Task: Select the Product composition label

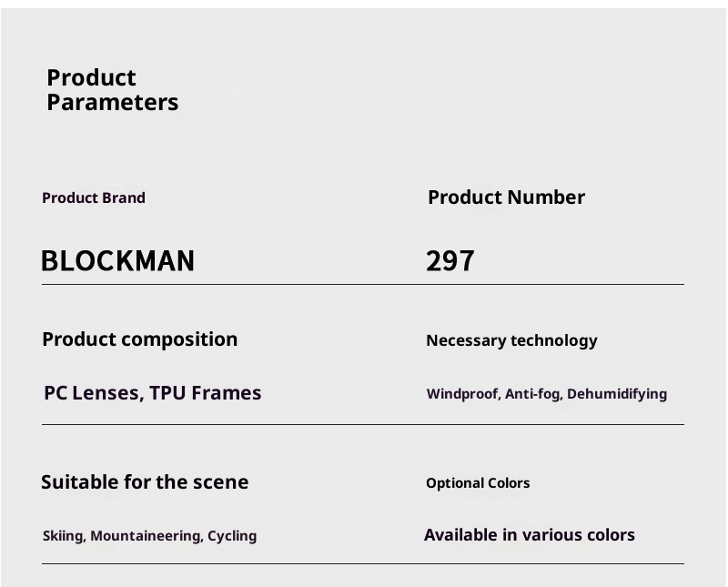Action: [x=139, y=339]
